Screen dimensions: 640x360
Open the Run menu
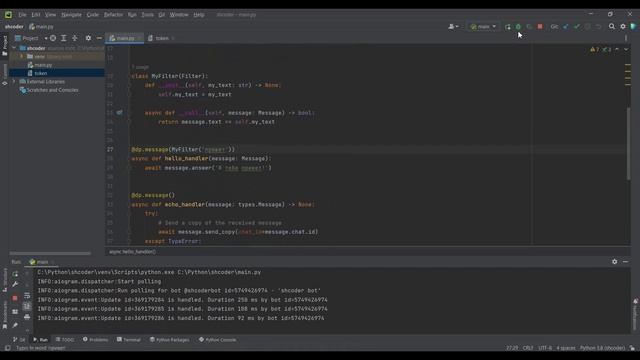coord(132,15)
